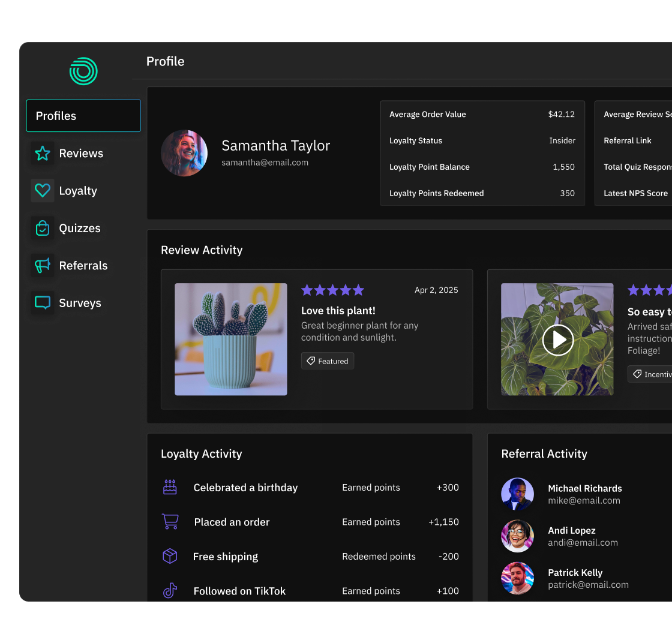Open Surveys via the chat bubble icon

click(x=42, y=303)
